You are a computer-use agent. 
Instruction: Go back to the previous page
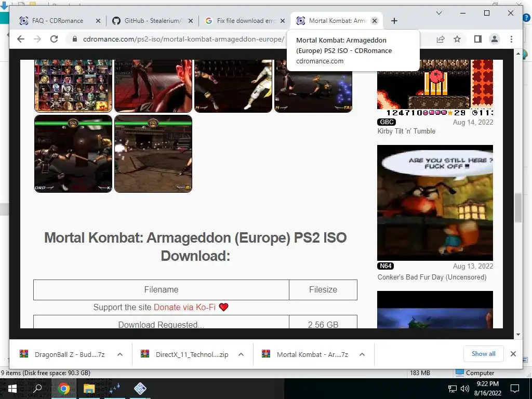pos(21,39)
